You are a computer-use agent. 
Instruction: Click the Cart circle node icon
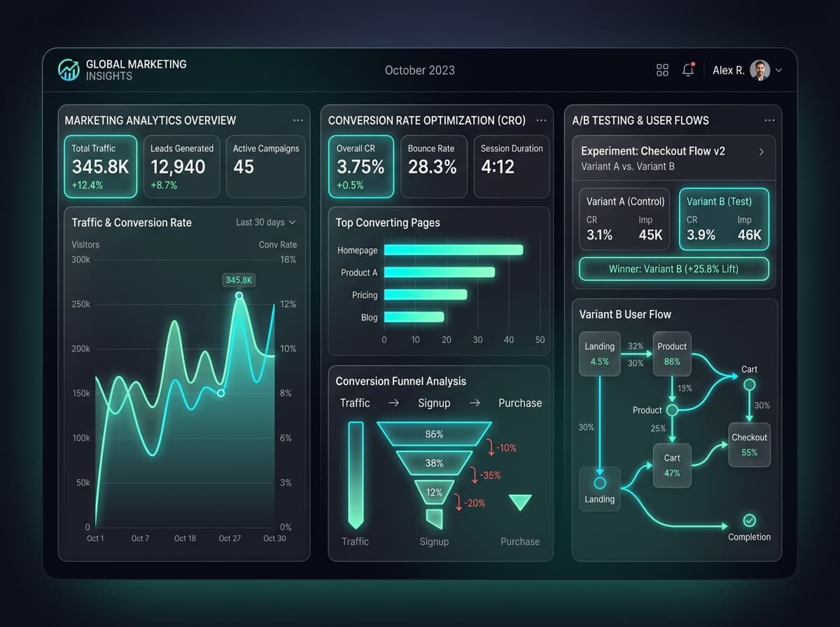click(749, 385)
